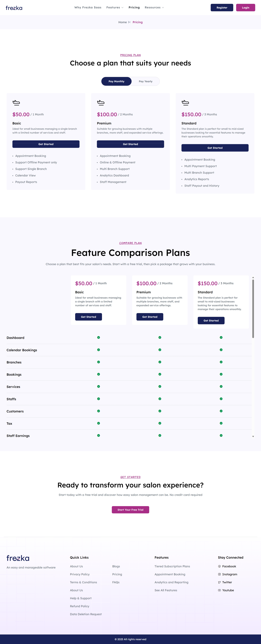Open the Why Frezka Saas menu item
The height and width of the screenshot is (644, 261).
[88, 8]
